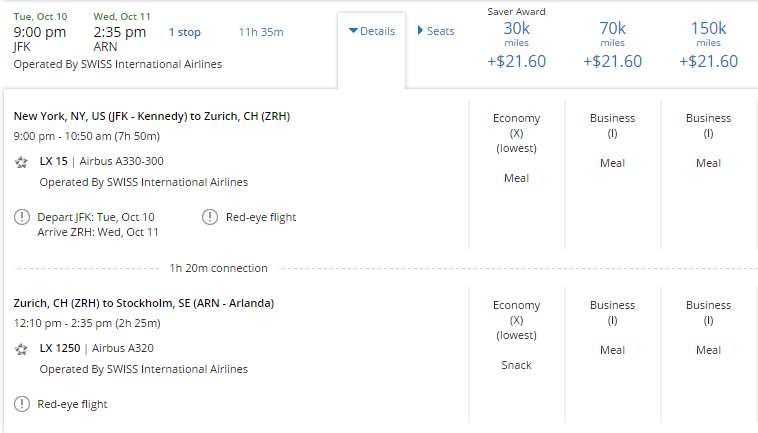The height and width of the screenshot is (433, 758).
Task: Select the 70k miles fare option
Action: click(x=612, y=45)
